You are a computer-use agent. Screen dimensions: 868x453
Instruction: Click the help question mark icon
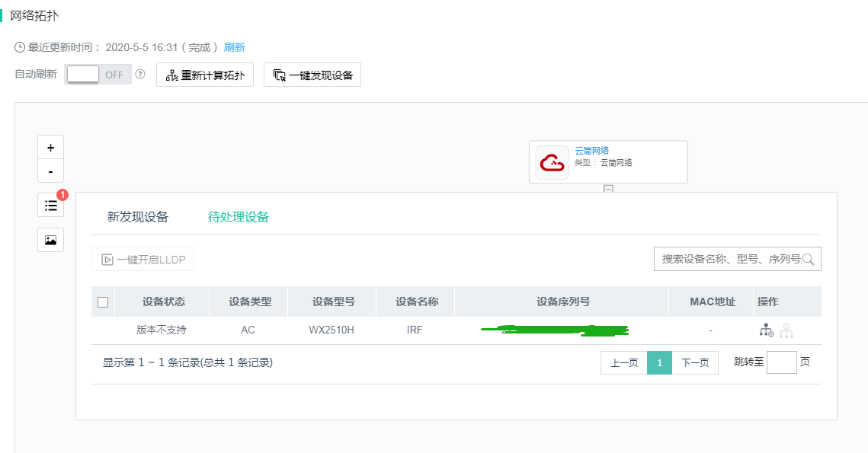(x=140, y=74)
